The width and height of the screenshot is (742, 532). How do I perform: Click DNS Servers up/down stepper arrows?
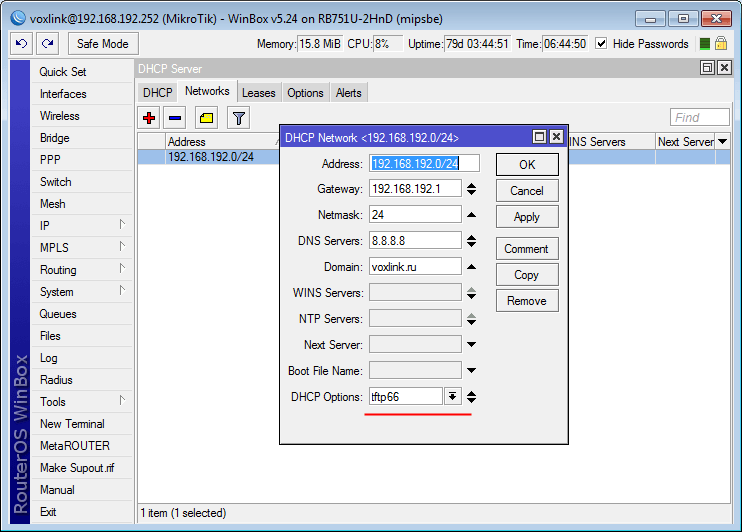471,241
